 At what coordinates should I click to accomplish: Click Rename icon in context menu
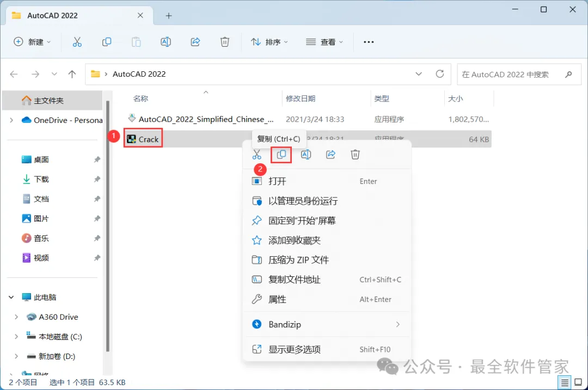[x=306, y=154]
